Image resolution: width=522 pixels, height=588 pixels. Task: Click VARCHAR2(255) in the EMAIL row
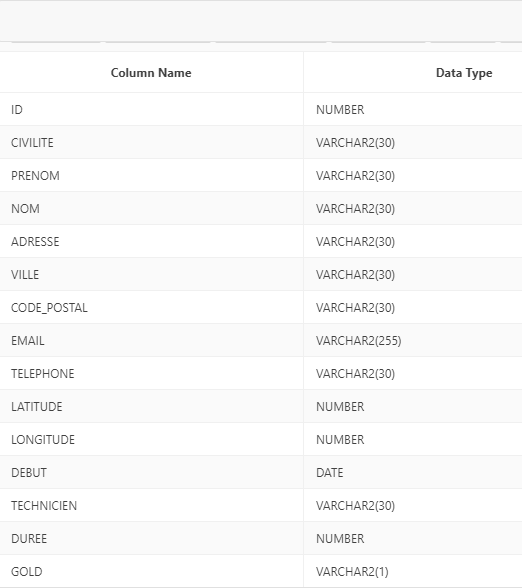(358, 340)
